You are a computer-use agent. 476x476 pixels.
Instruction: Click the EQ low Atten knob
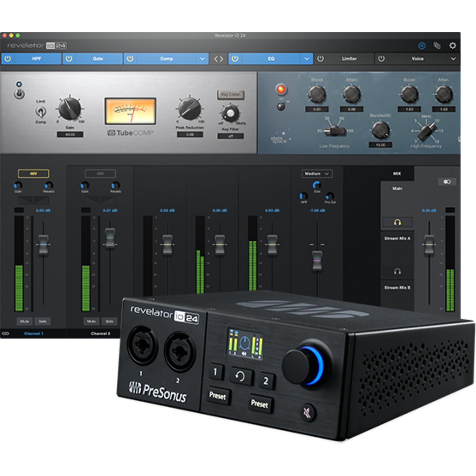352,94
